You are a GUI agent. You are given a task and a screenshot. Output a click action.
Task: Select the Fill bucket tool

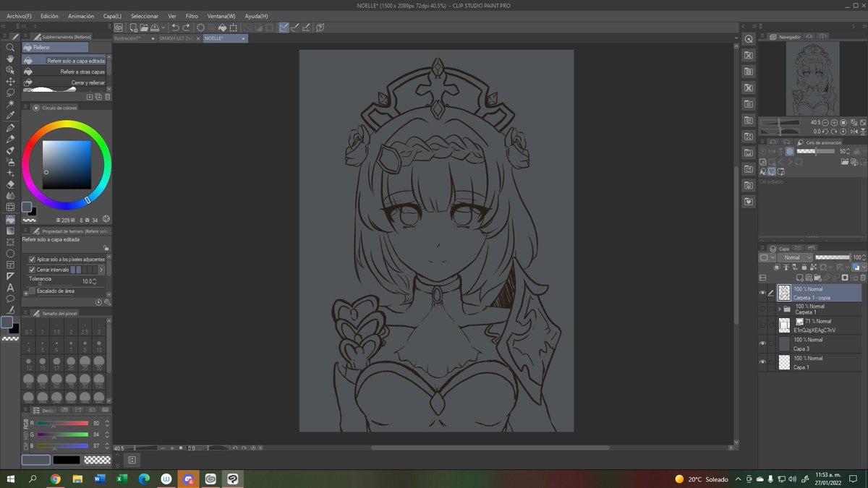[x=10, y=219]
